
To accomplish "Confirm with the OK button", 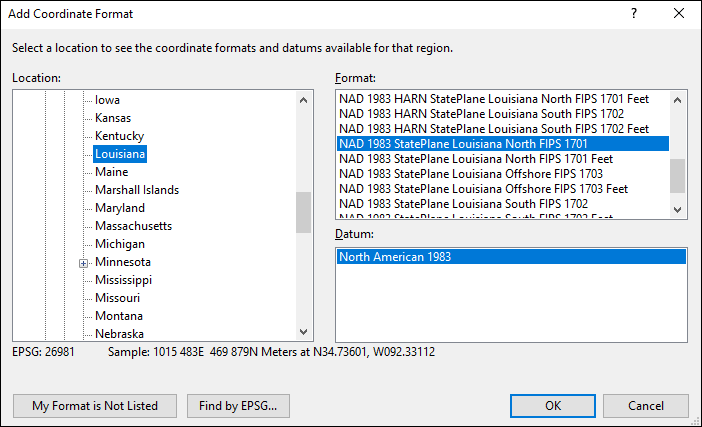I will pyautogui.click(x=553, y=406).
